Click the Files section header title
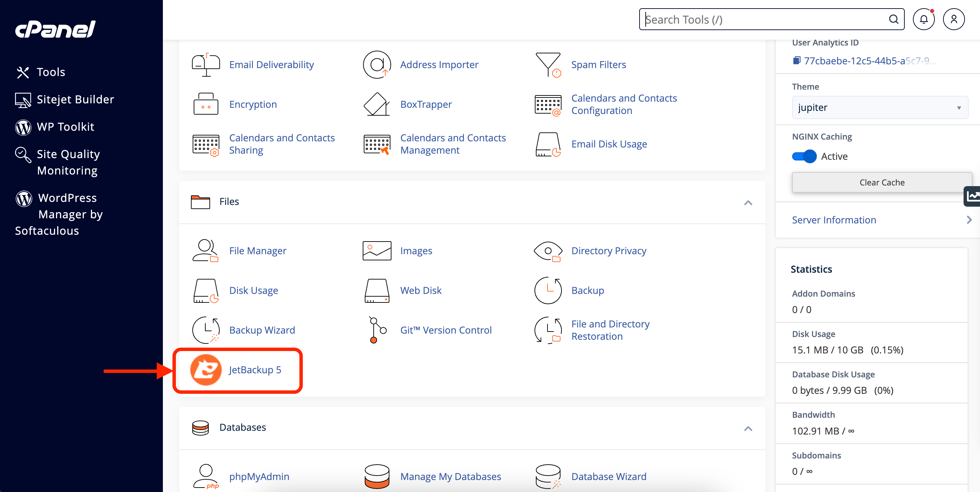 coord(229,202)
